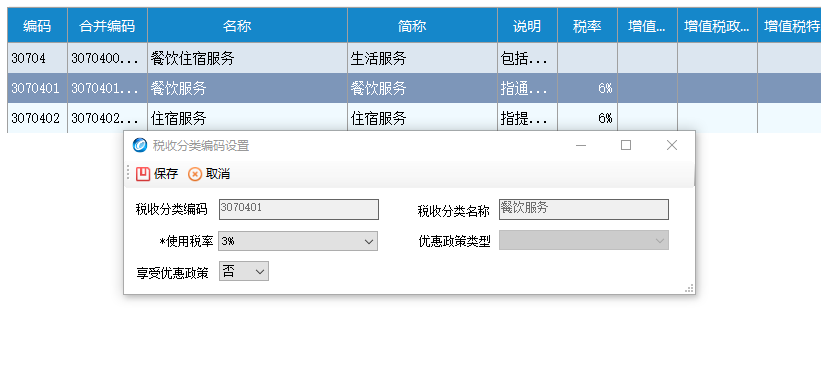Screen dimensions: 821x381
Task: Click the 生活服务 cell in table
Action: click(422, 58)
